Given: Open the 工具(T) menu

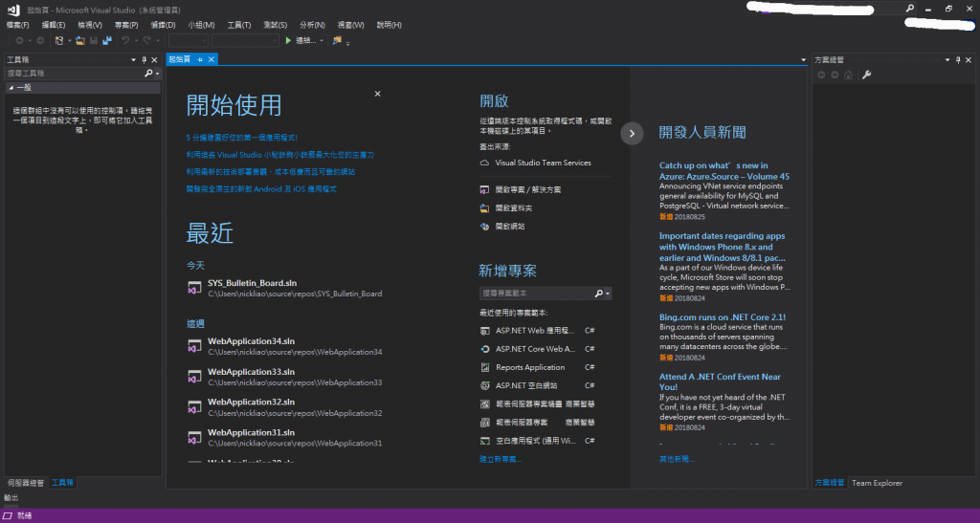Looking at the screenshot, I should (x=238, y=25).
